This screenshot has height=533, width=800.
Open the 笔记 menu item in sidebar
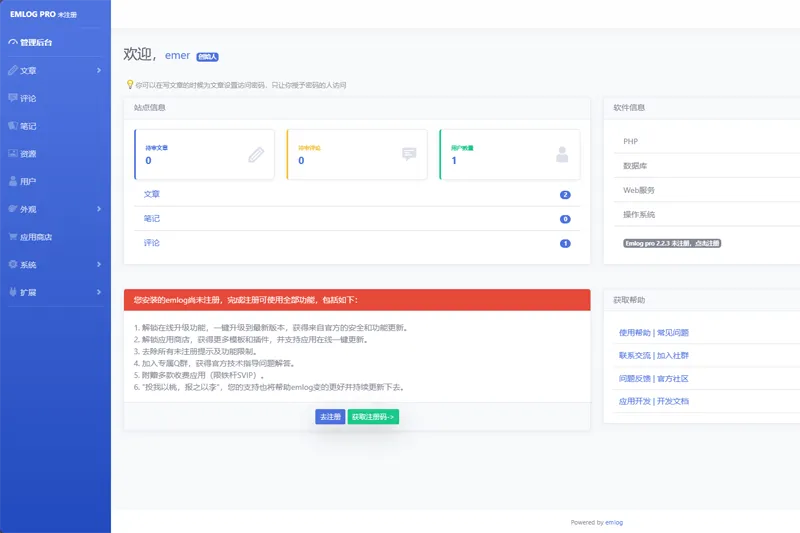(28, 126)
